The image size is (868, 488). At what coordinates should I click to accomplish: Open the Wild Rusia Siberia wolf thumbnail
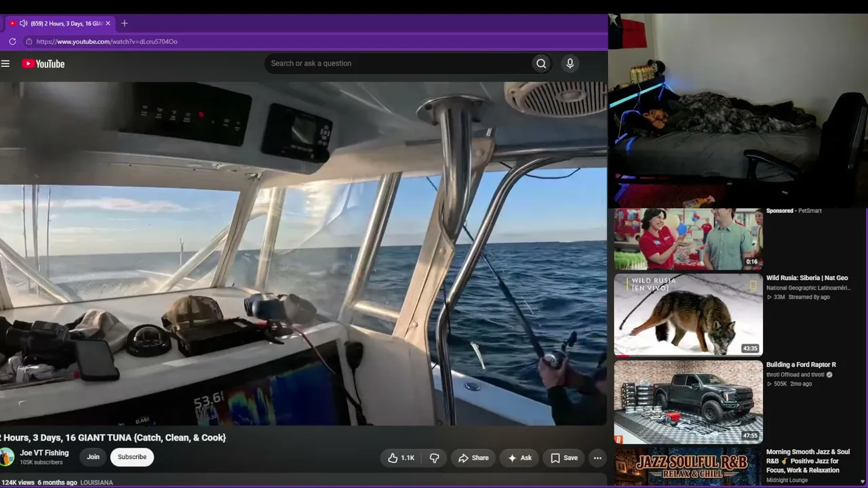point(688,314)
